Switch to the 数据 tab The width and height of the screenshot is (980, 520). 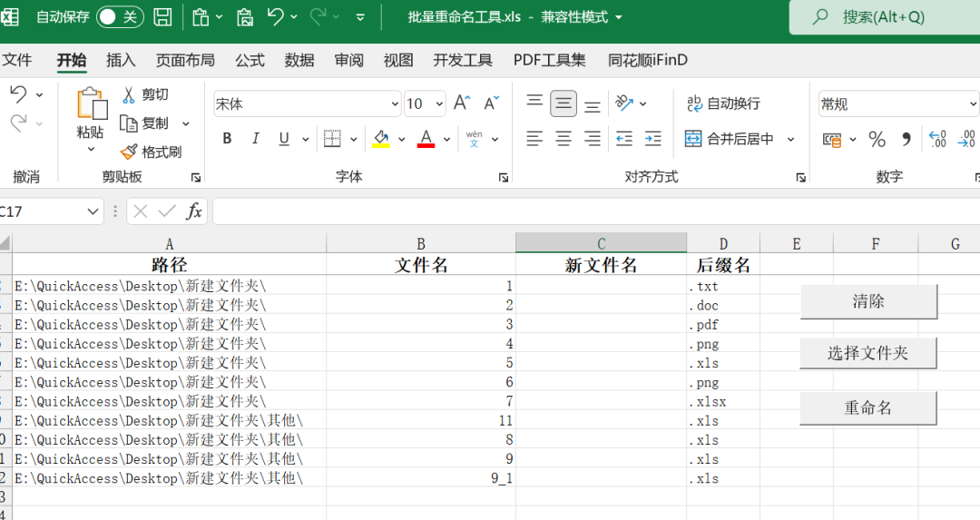(299, 60)
